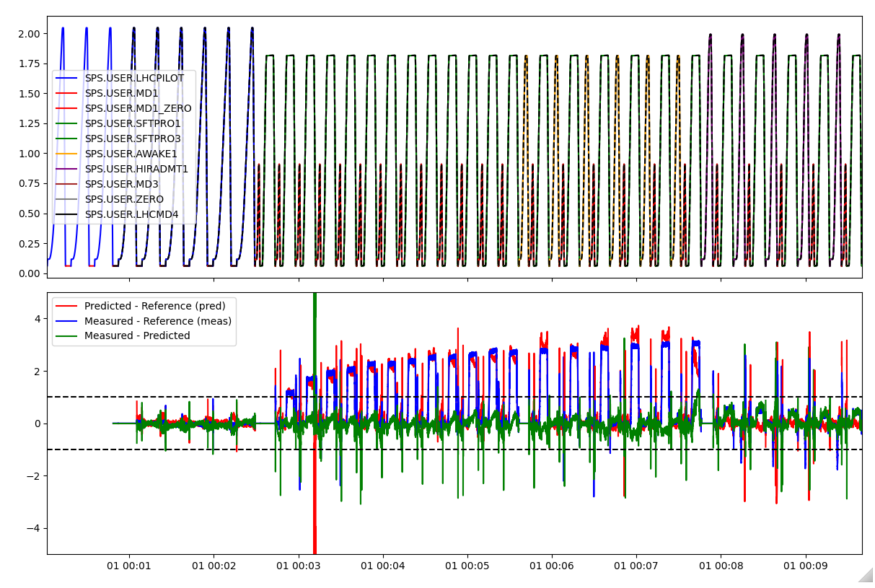875x588 pixels.
Task: Select the SPS.USER.LHCMD4 legend entry
Action: (x=131, y=214)
